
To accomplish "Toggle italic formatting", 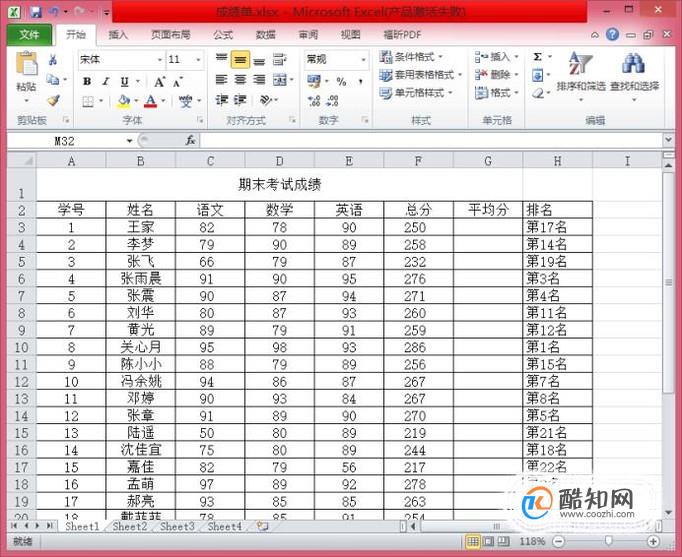I will (x=105, y=81).
